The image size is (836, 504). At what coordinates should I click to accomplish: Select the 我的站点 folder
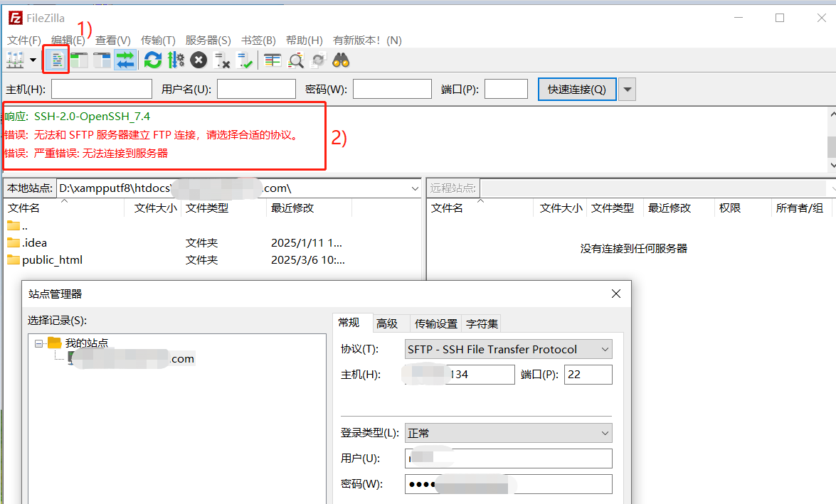pos(78,343)
